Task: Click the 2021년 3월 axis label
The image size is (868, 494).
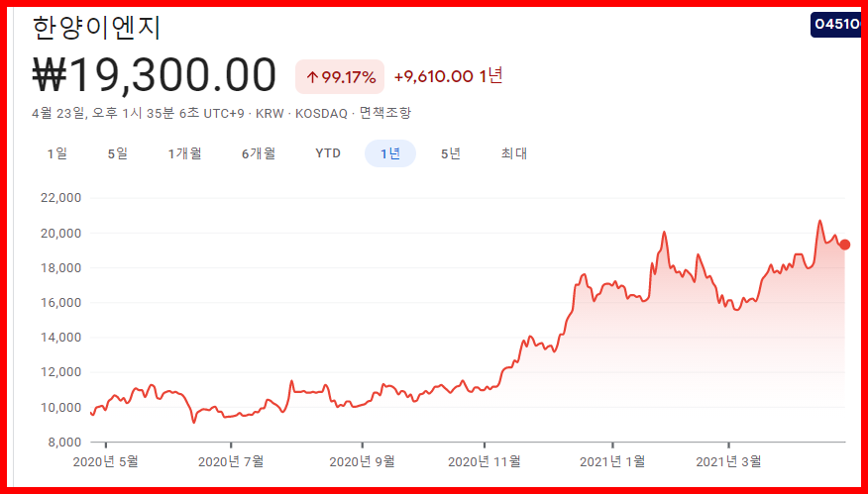Action: click(728, 461)
